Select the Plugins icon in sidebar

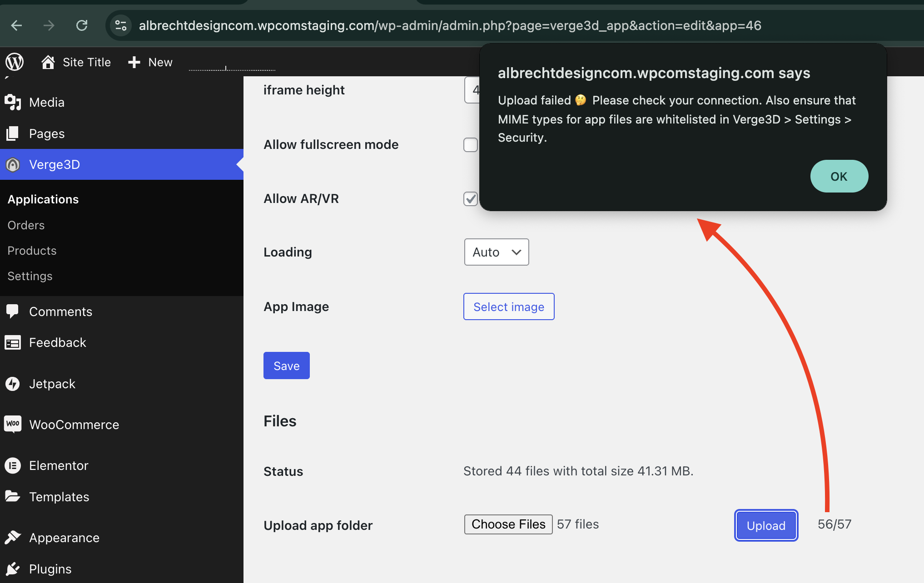tap(13, 568)
